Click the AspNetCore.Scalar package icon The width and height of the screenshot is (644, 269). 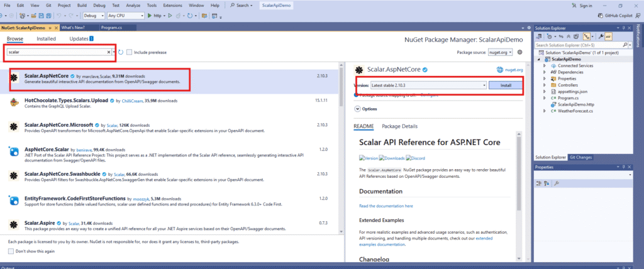click(14, 151)
